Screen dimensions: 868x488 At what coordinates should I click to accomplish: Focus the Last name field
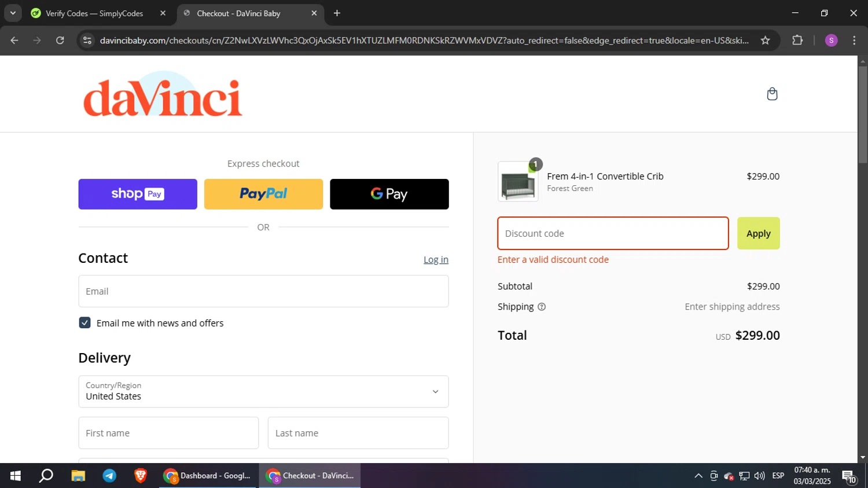point(358,433)
